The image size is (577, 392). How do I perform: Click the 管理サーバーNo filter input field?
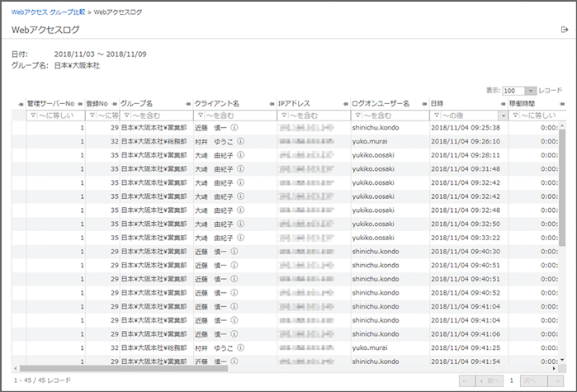pos(55,116)
